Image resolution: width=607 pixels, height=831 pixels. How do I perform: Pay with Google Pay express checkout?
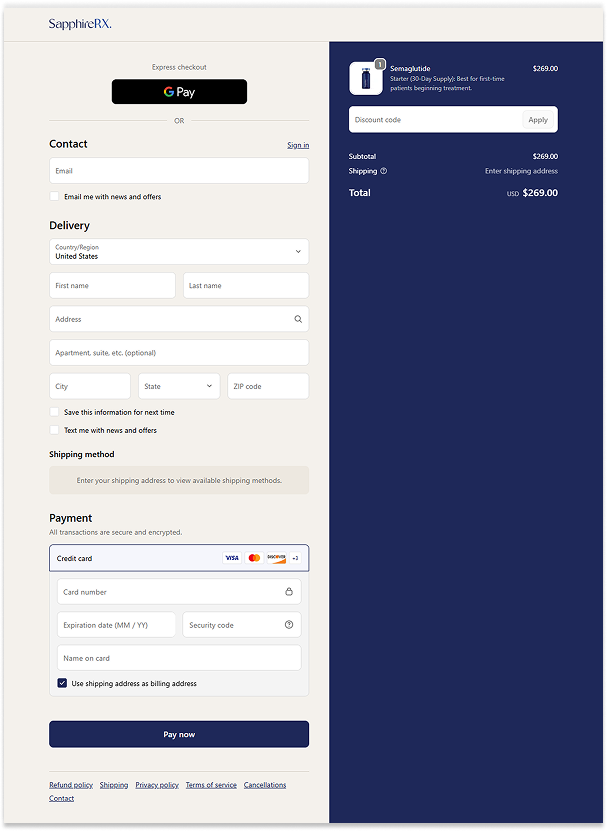click(179, 92)
